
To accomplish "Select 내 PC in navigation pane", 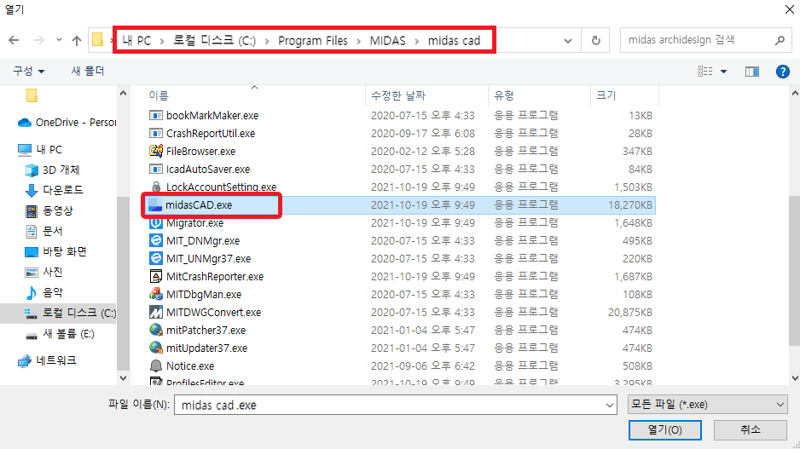I will click(x=40, y=149).
